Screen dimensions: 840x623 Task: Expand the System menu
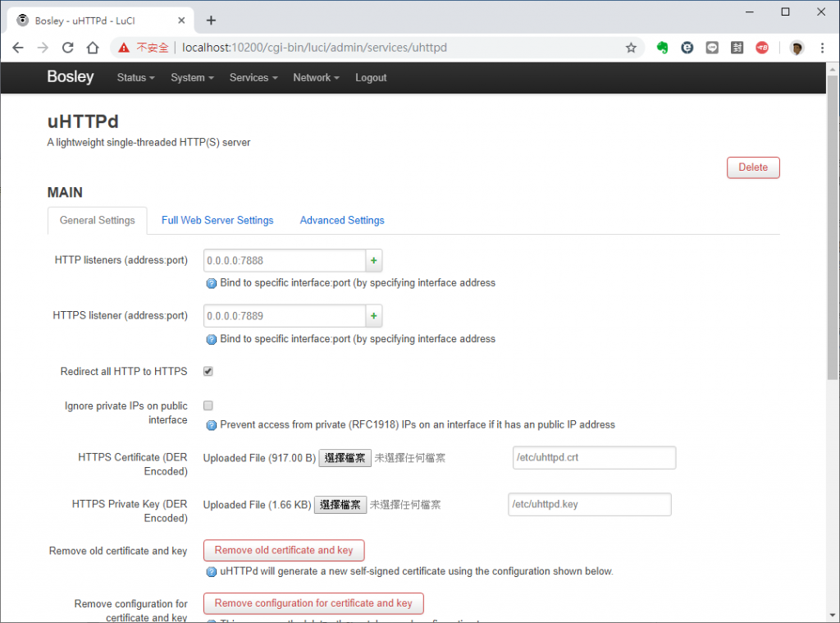192,78
